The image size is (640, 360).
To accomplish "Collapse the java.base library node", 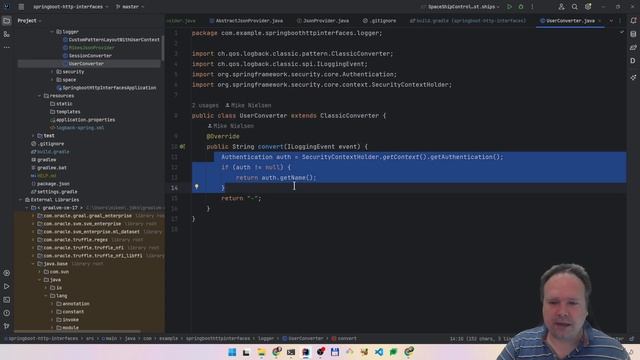I will click(x=33, y=264).
